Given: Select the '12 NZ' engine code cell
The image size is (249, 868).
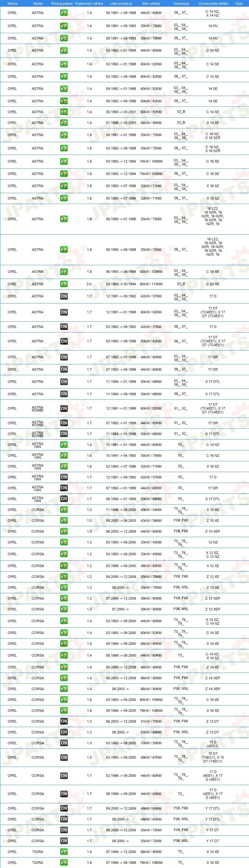Looking at the screenshot, I should [x=213, y=542].
